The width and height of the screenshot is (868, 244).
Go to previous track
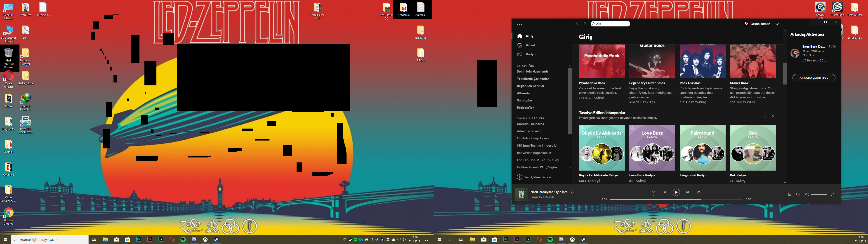tap(665, 192)
